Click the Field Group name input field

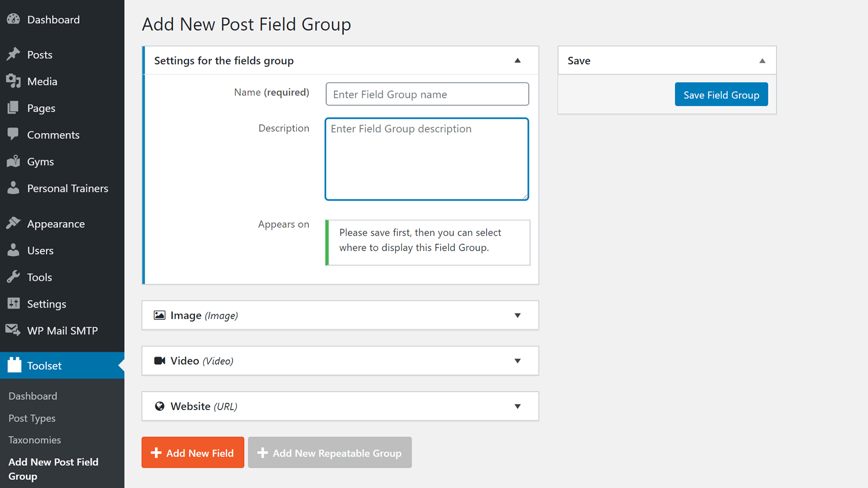[427, 94]
